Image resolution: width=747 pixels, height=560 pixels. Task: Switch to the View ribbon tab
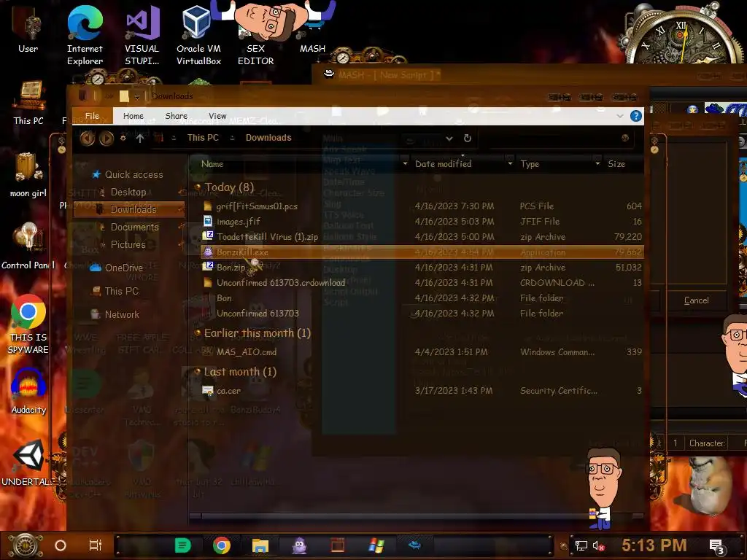tap(217, 116)
